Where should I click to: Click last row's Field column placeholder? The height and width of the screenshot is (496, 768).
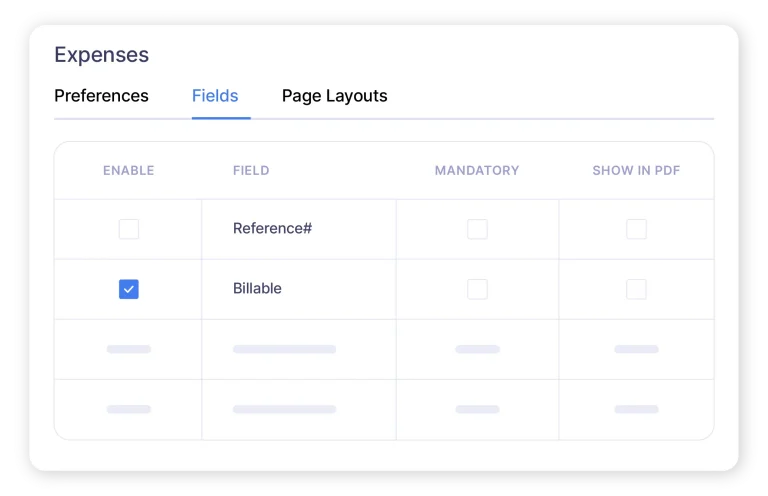(x=284, y=409)
